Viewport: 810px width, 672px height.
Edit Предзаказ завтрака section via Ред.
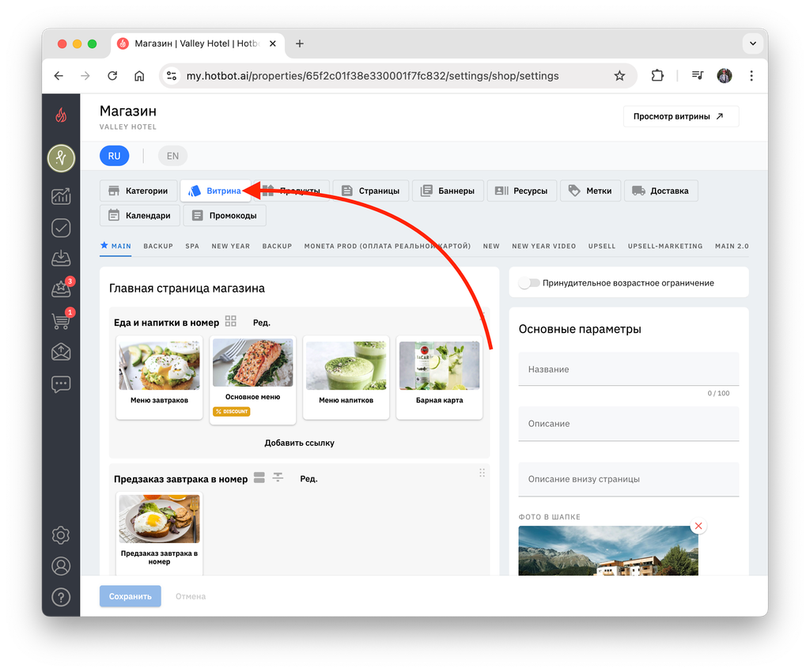coord(309,479)
